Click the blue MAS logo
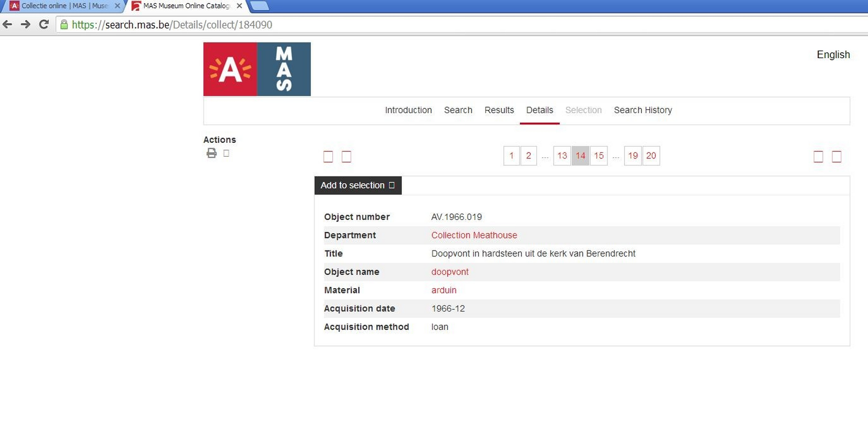The width and height of the screenshot is (868, 431). pos(284,69)
